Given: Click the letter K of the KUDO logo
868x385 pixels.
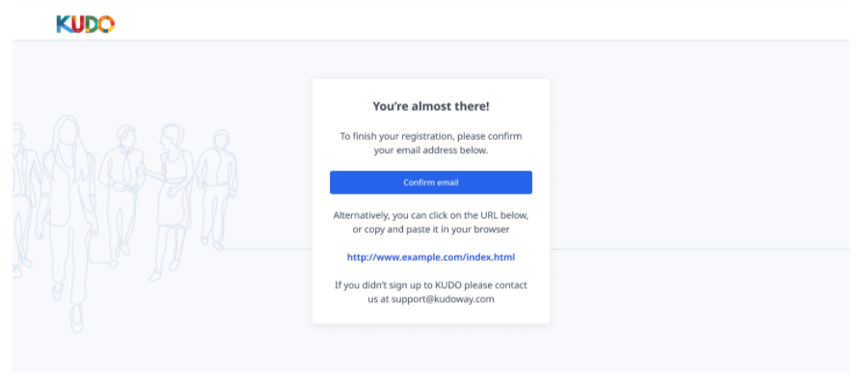Looking at the screenshot, I should click(64, 24).
